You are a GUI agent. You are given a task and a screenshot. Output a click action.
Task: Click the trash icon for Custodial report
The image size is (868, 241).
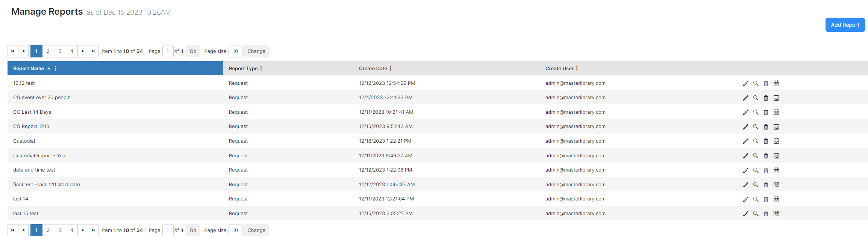coord(766,141)
